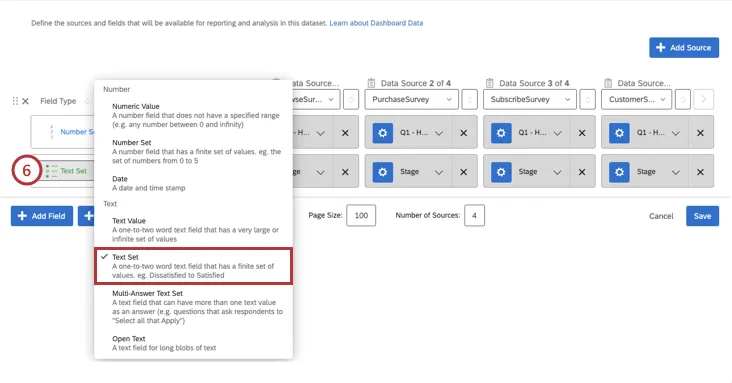Expand Q1 field chevron under PurchaseSurvey

pyautogui.click(x=439, y=133)
